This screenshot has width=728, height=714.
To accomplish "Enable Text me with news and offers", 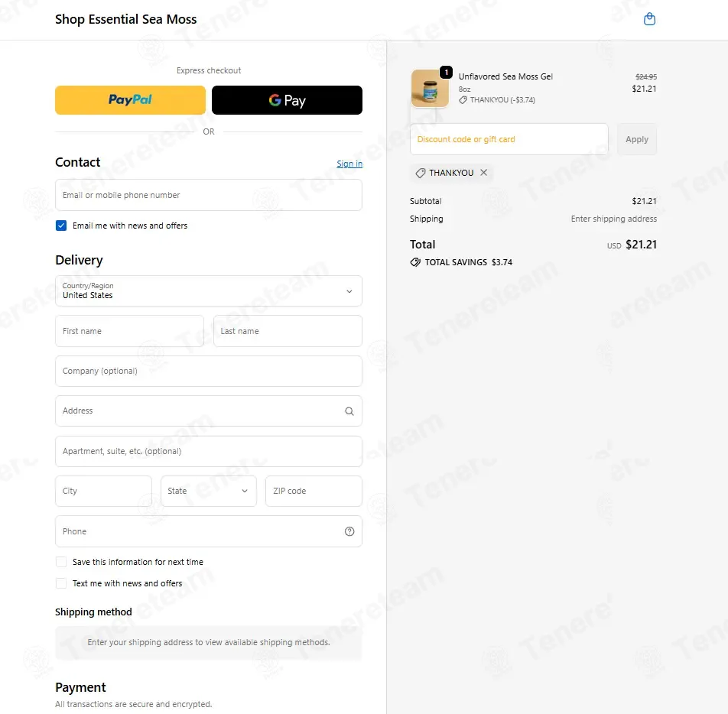I will tap(61, 583).
